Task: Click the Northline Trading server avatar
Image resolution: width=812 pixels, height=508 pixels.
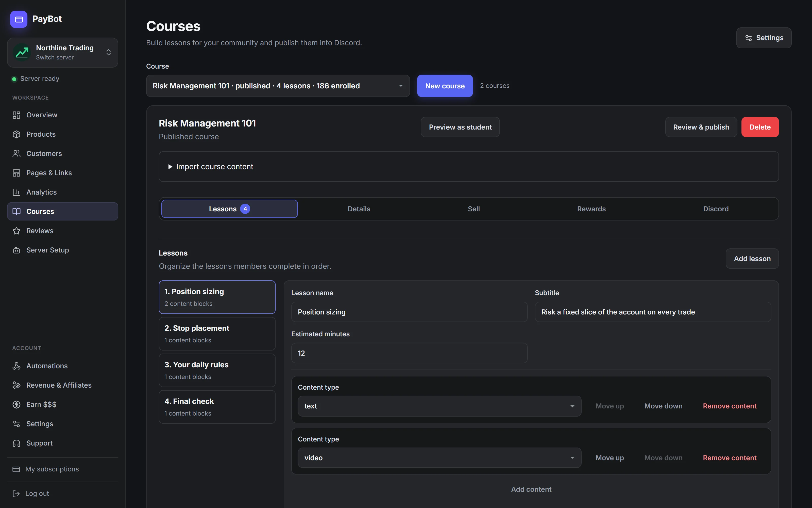Action: (x=22, y=52)
